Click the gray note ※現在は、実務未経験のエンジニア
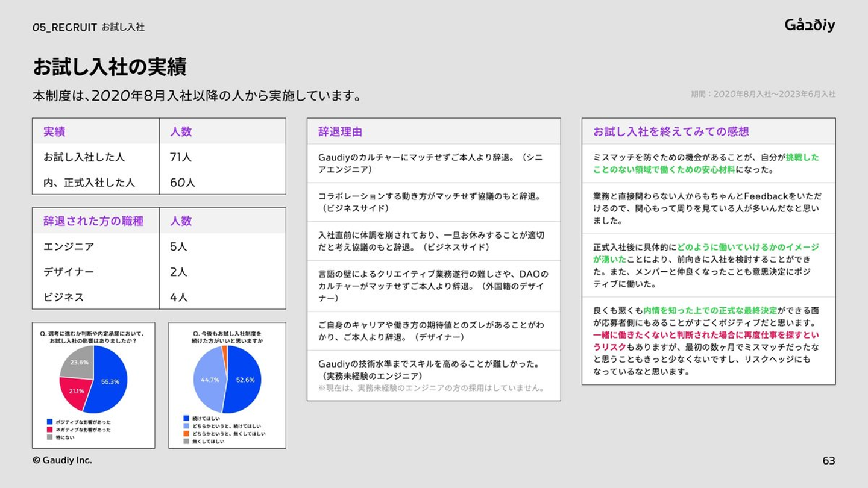Image resolution: width=868 pixels, height=488 pixels. 431,388
